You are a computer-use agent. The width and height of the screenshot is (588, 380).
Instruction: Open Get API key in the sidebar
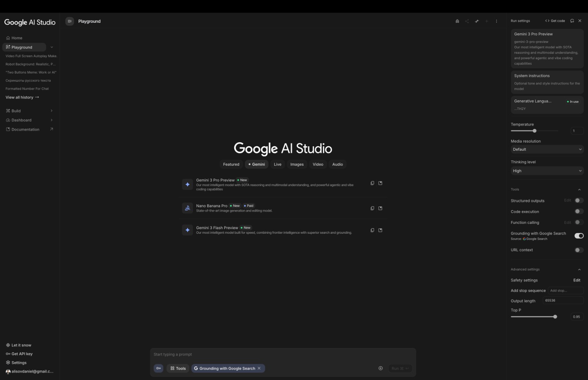coord(19,354)
